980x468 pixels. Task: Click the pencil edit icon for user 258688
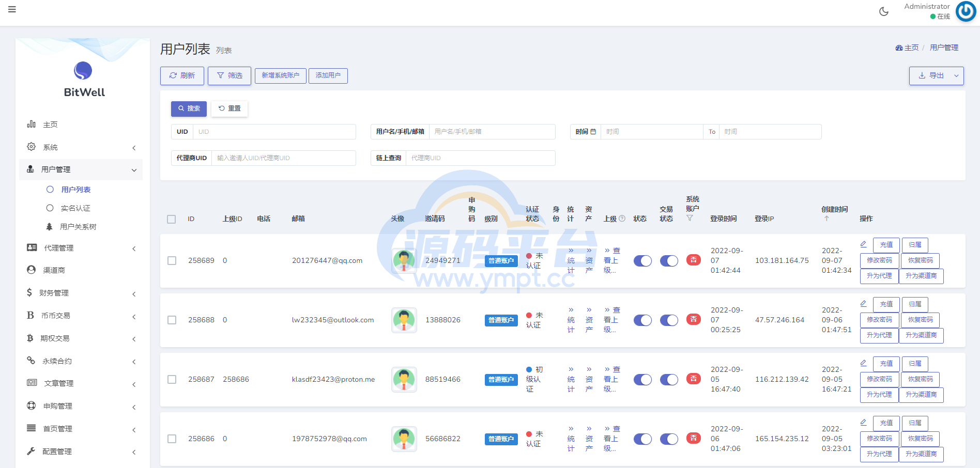click(x=863, y=304)
